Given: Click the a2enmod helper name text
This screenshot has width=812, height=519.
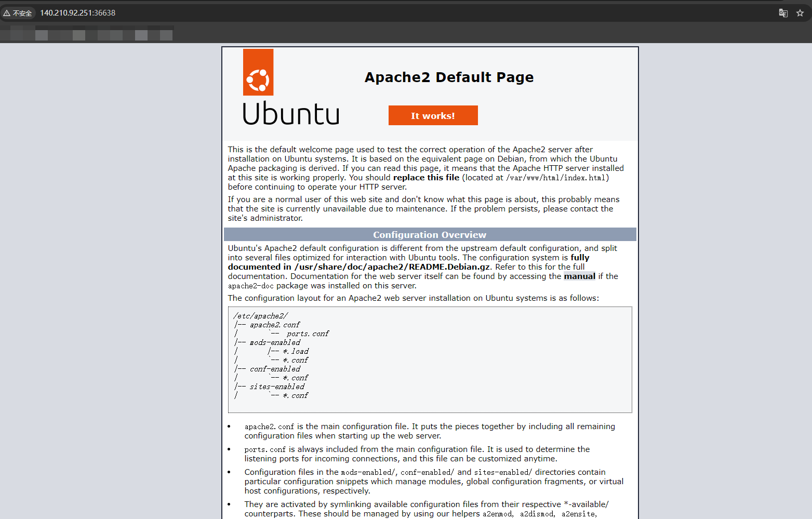Looking at the screenshot, I should tap(498, 514).
